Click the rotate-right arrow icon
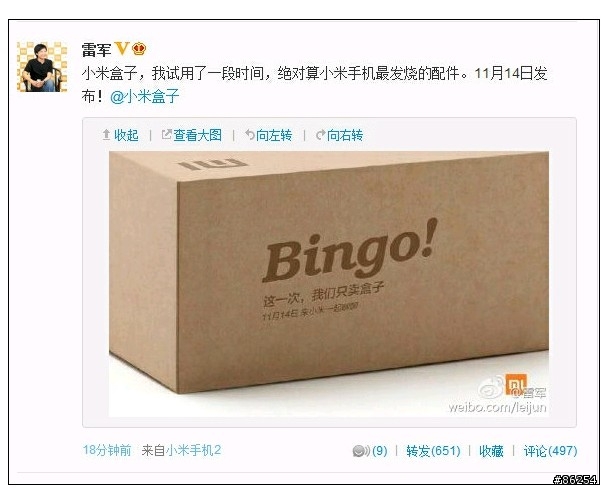The image size is (601, 488). tap(320, 135)
